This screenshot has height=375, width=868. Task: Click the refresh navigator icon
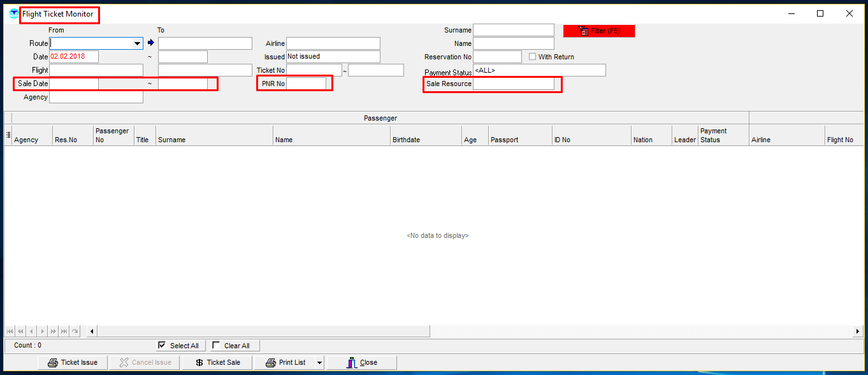(x=75, y=331)
